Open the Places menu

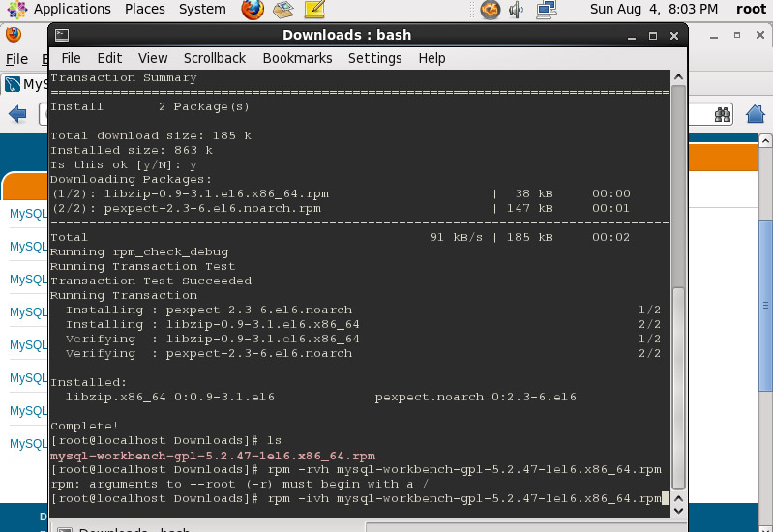pos(145,9)
